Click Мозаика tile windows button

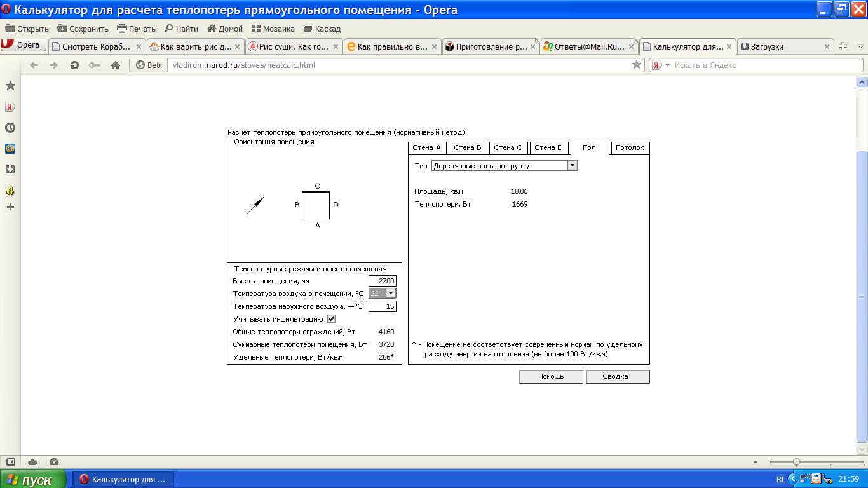tap(273, 29)
